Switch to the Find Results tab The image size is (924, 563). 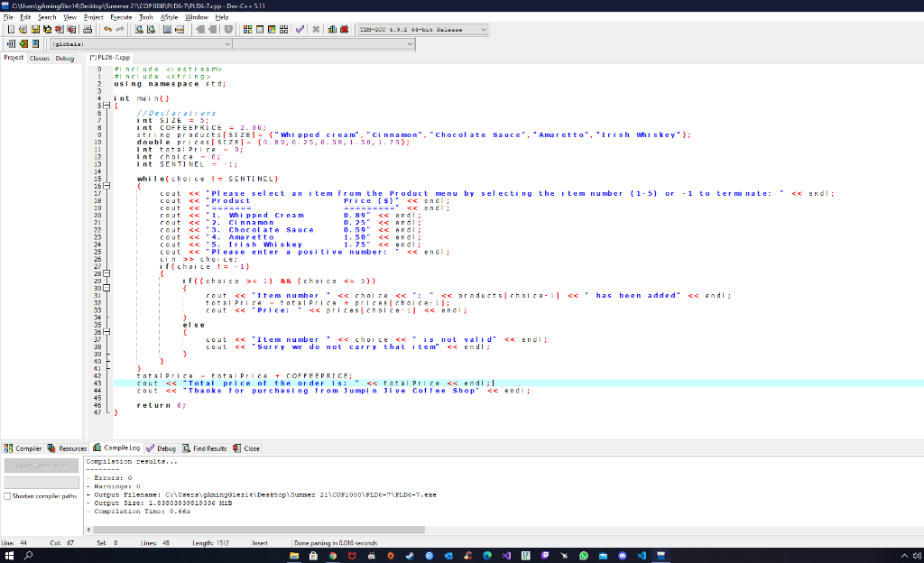tap(208, 448)
